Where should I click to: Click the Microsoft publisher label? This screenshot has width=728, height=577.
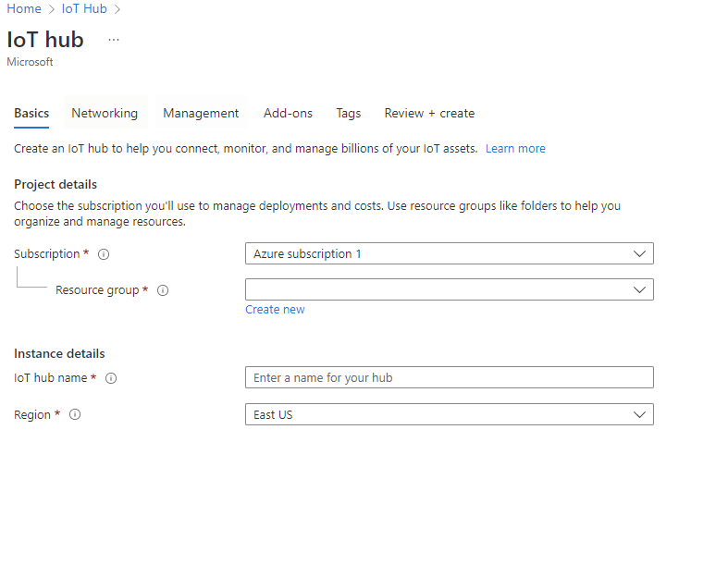coord(30,62)
